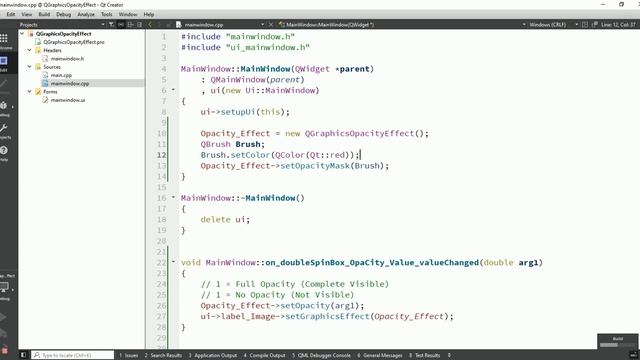Click the Run play button
This screenshot has width=640, height=360.
pyautogui.click(x=3, y=317)
